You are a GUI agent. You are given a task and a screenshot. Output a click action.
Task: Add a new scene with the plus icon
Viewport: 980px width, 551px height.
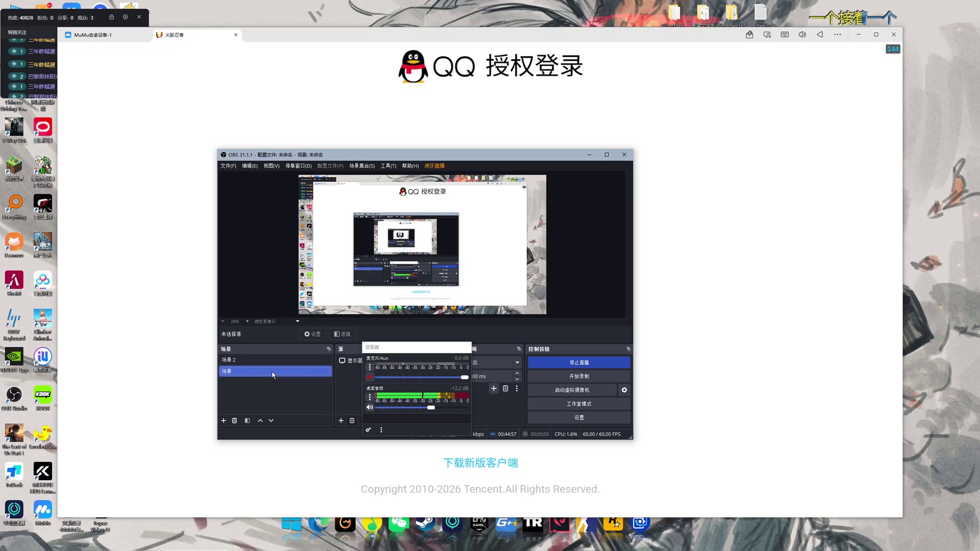223,420
